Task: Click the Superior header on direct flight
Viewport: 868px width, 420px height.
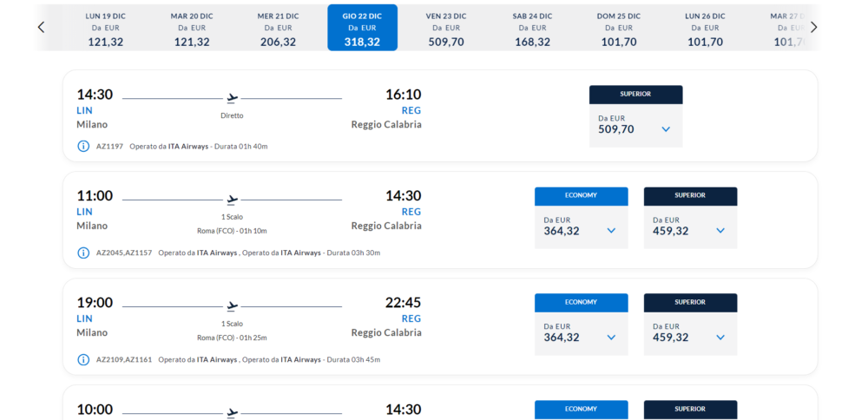Action: tap(635, 94)
